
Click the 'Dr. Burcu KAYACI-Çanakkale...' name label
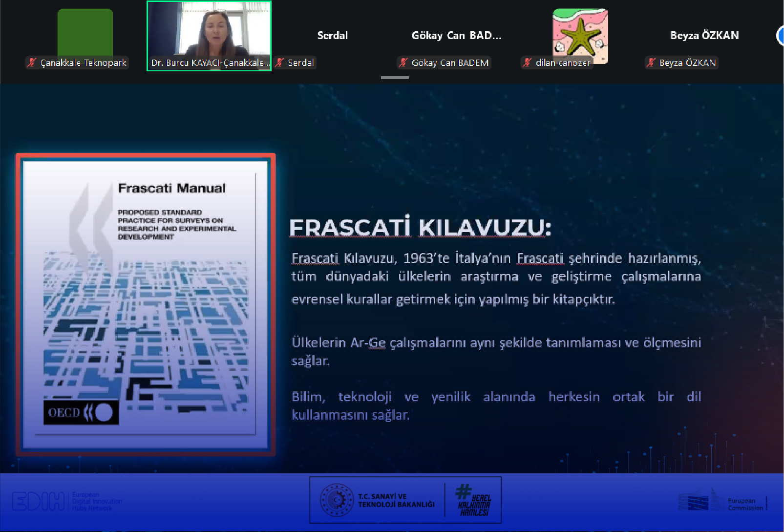click(x=210, y=63)
